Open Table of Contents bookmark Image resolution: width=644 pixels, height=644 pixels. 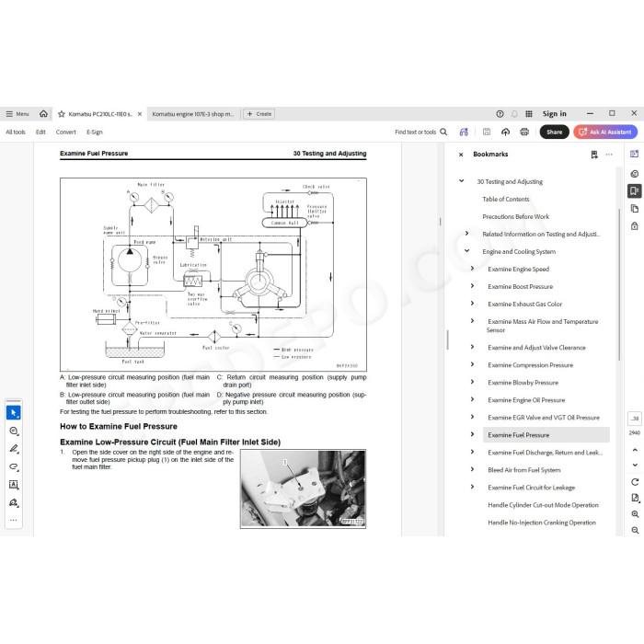[506, 200]
